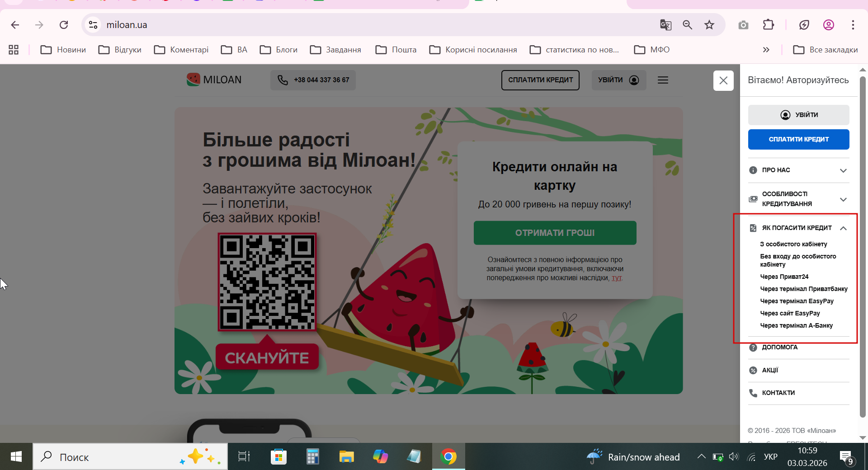
Task: Open the Chrome profile avatar
Action: pyautogui.click(x=829, y=25)
